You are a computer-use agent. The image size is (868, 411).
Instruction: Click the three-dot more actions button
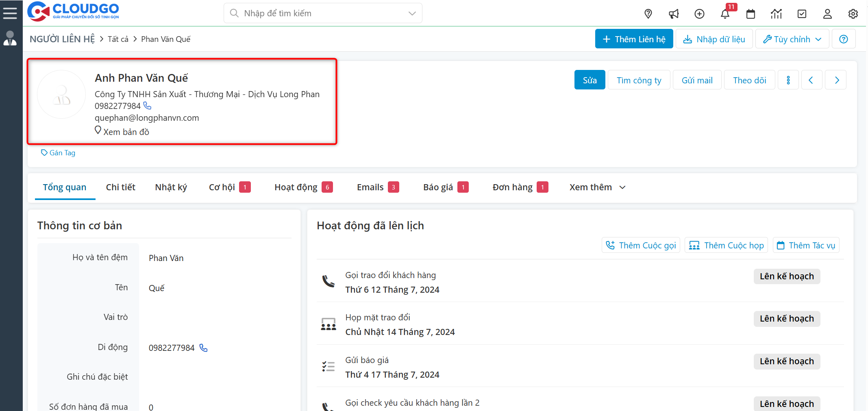tap(788, 80)
